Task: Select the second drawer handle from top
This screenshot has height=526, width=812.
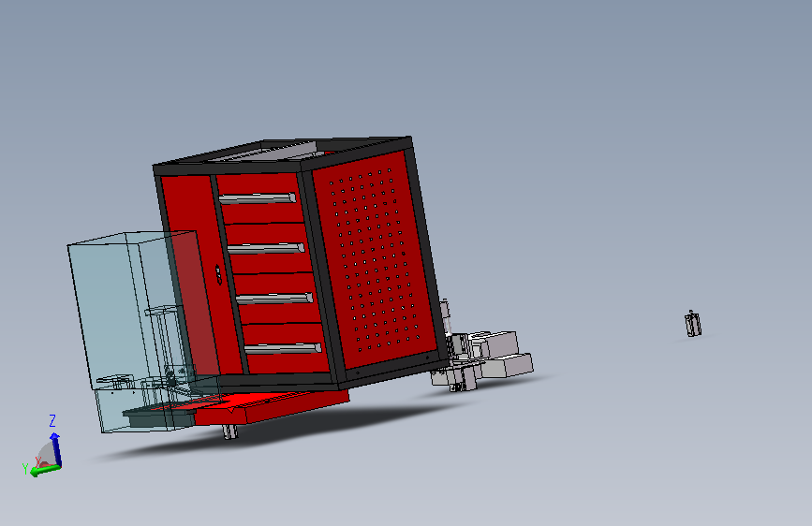Action: [266, 249]
